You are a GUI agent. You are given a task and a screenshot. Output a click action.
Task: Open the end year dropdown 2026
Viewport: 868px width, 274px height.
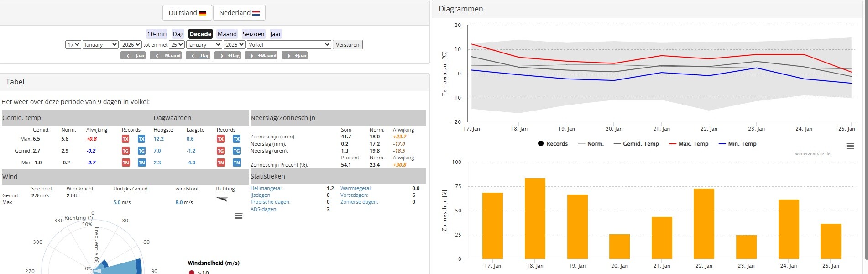click(x=235, y=45)
